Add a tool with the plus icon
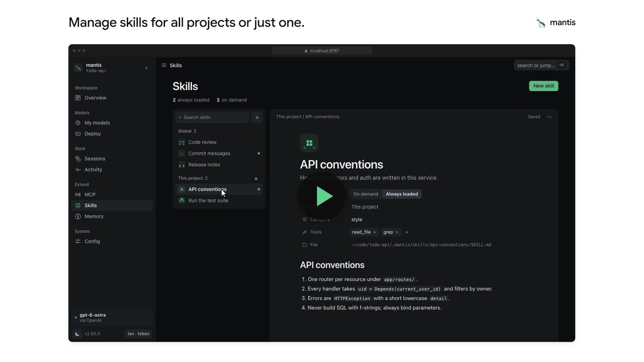 click(x=407, y=232)
